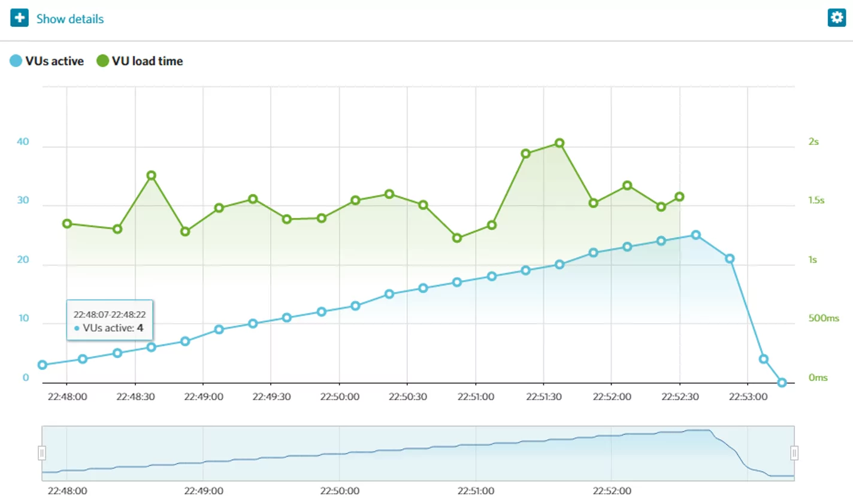The image size is (853, 504).
Task: Click the last blue data point at zero
Action: 781,382
